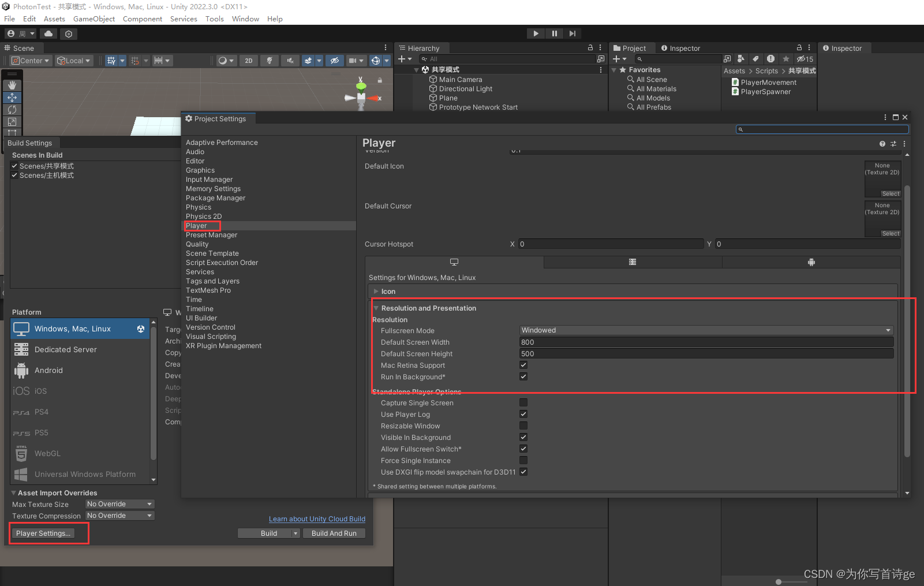Click the Project favorites star icon
924x586 pixels.
(785, 59)
